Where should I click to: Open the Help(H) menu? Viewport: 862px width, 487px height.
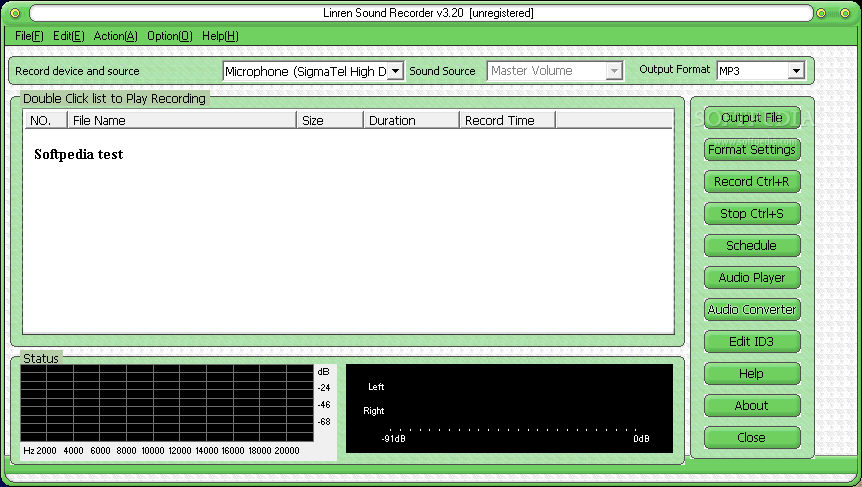point(220,36)
